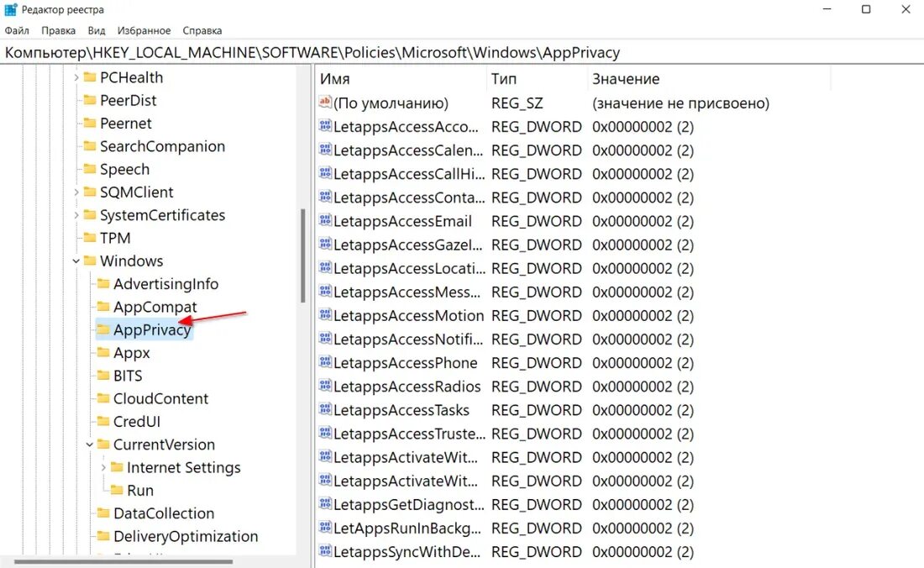Select the DWORD icon of LetappsAccessPhone
This screenshot has width=924, height=568.
click(325, 362)
